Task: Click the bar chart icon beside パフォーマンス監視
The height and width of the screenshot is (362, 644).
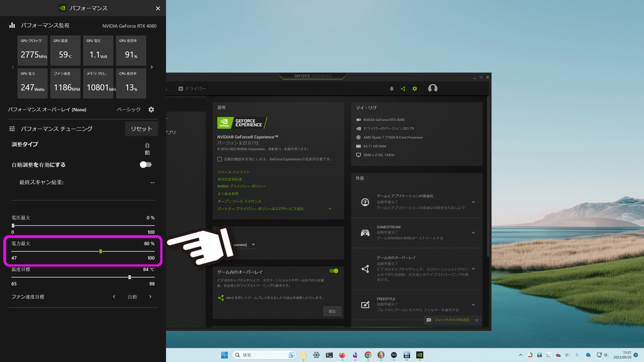Action: (x=12, y=25)
